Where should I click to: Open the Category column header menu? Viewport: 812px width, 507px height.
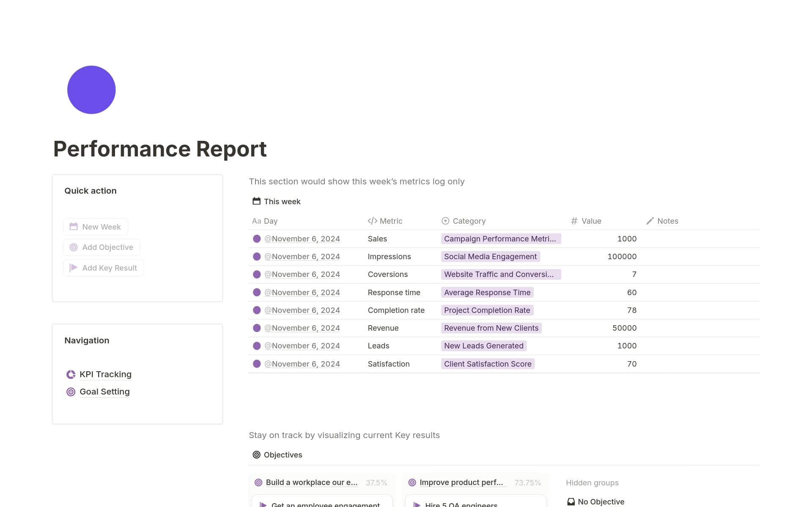[469, 221]
